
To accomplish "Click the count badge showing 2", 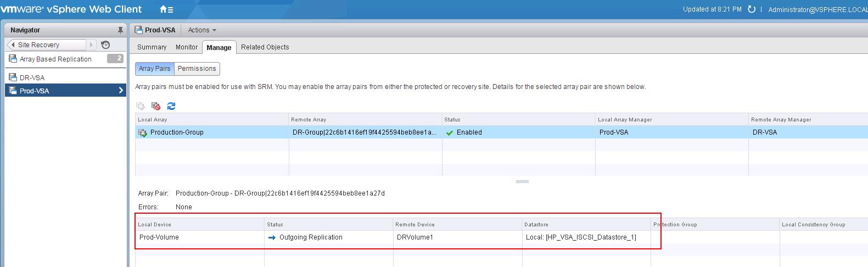I will click(x=115, y=58).
